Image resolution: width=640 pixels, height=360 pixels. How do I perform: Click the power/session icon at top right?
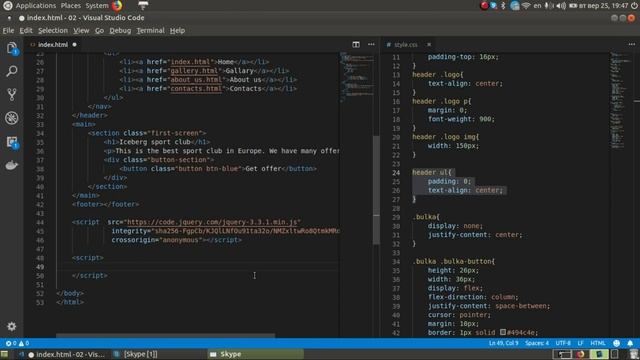click(634, 6)
